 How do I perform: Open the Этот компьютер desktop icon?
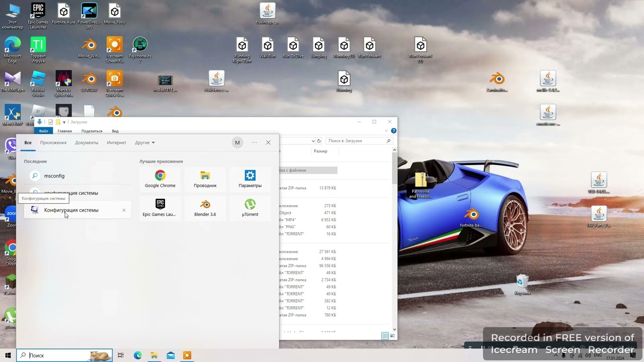(12, 16)
